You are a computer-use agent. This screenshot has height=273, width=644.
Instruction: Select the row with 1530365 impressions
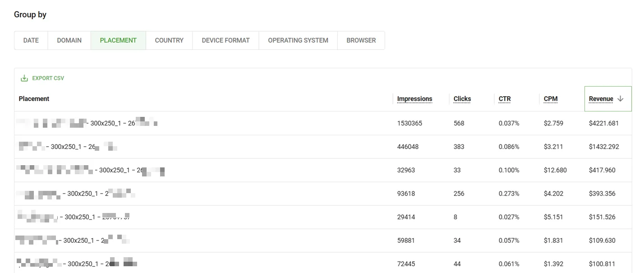[x=316, y=123]
